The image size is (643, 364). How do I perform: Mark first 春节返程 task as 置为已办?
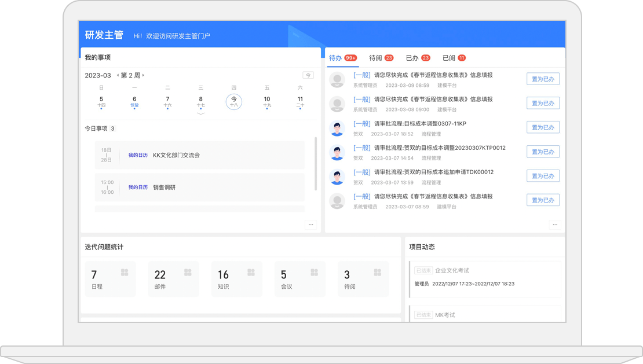(543, 79)
